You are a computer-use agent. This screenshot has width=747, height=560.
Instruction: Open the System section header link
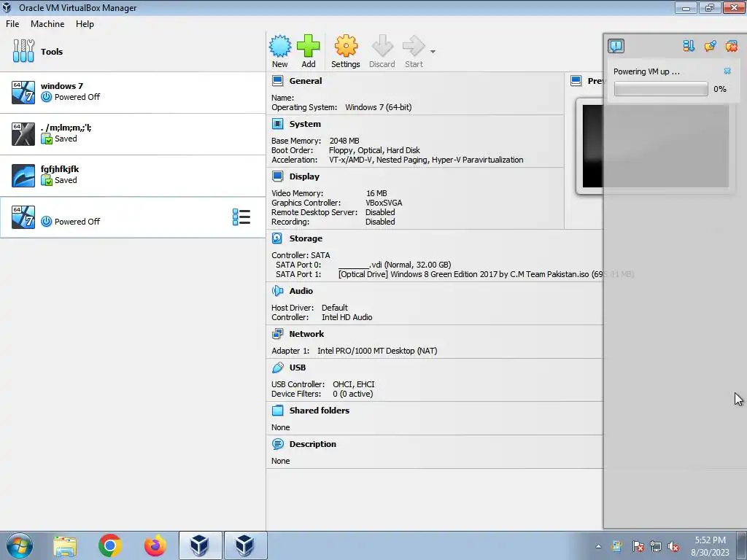coord(305,124)
